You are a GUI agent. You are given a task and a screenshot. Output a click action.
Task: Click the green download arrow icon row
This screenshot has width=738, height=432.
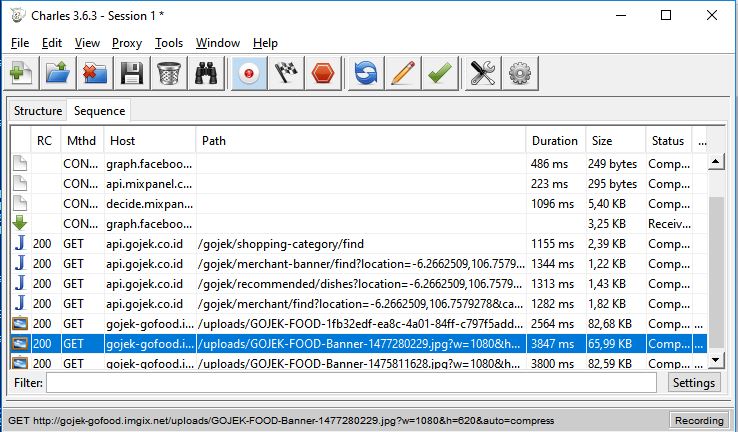click(x=358, y=224)
